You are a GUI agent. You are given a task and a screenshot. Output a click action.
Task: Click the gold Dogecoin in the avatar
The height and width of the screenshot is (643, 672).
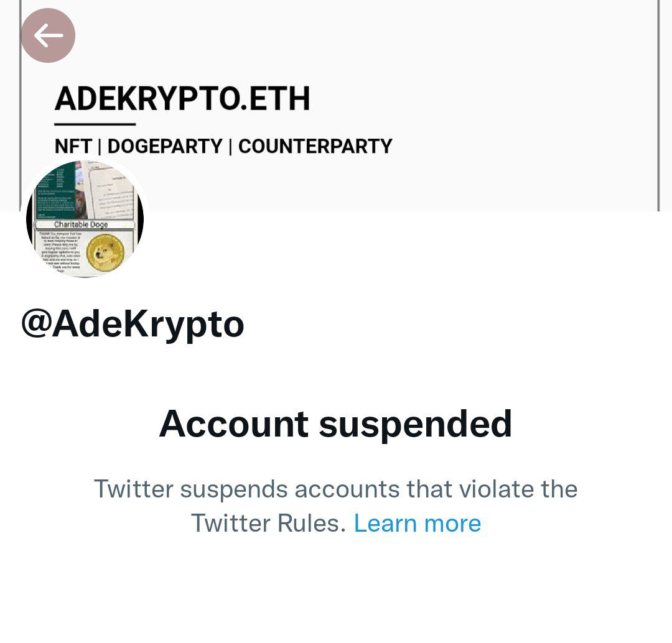click(x=105, y=252)
